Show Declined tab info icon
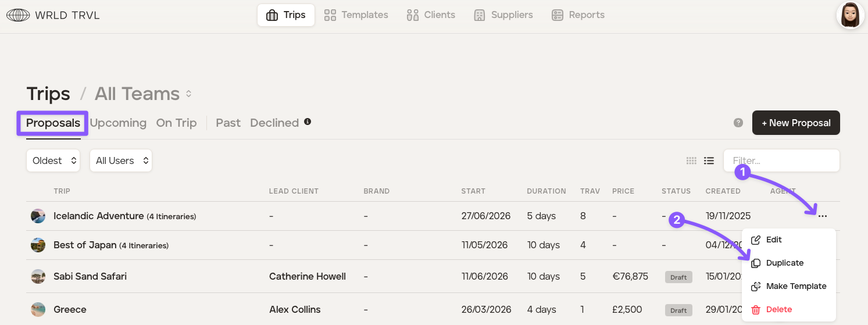This screenshot has width=868, height=325. coord(308,122)
